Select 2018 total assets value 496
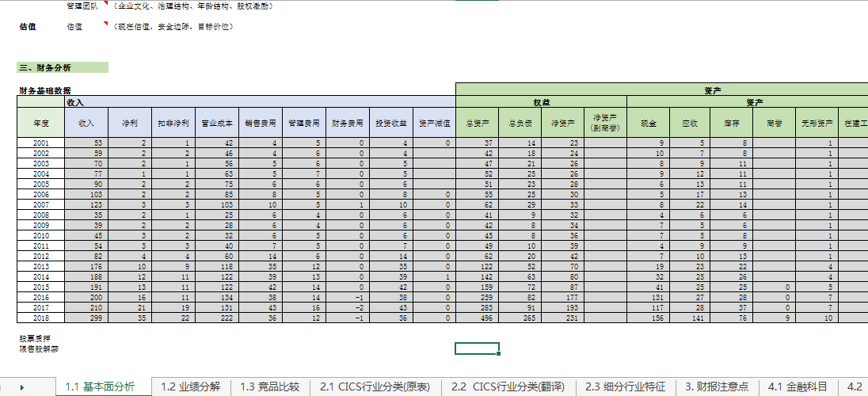The width and height of the screenshot is (868, 396). tap(478, 318)
